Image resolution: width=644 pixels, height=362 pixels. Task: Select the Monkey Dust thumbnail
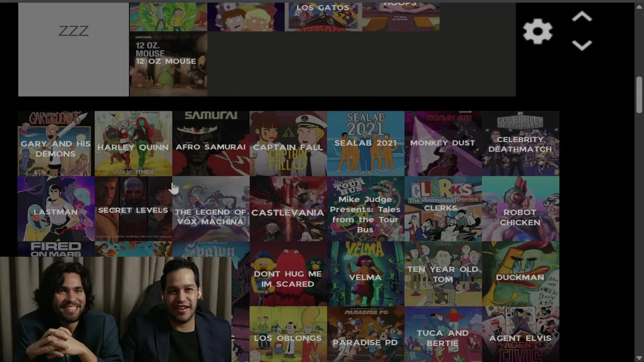tap(443, 143)
